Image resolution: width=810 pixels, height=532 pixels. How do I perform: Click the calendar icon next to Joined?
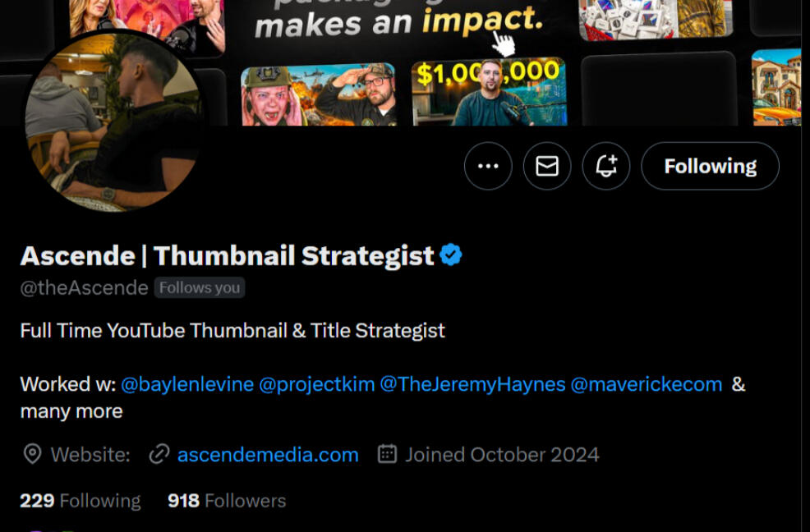click(387, 454)
